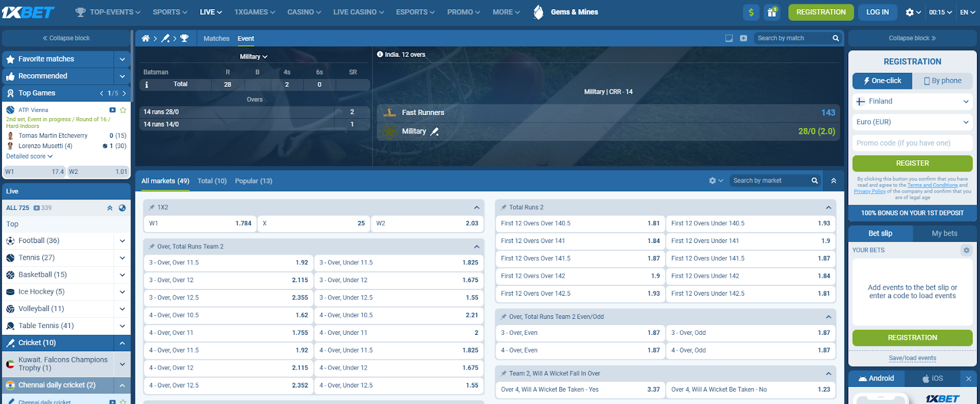Viewport: 980px width, 404px height.
Task: Click green REGISTER button in form
Action: click(x=913, y=163)
